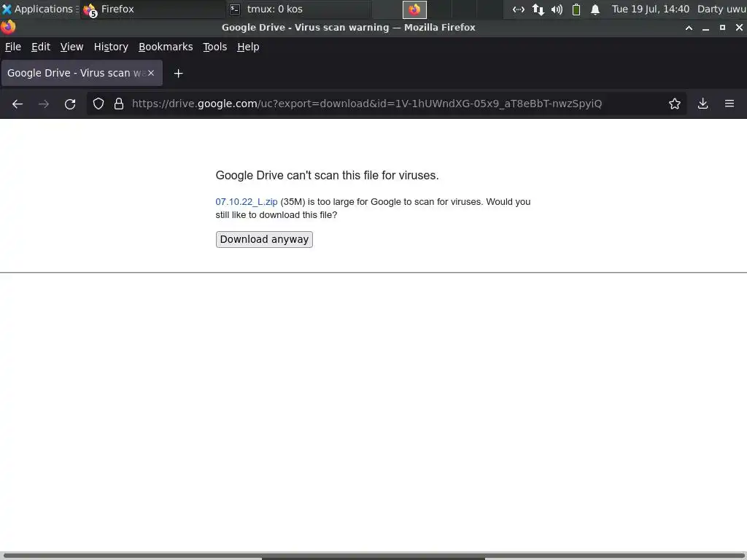Bookmark this page with the star
The height and width of the screenshot is (560, 747).
pos(675,104)
